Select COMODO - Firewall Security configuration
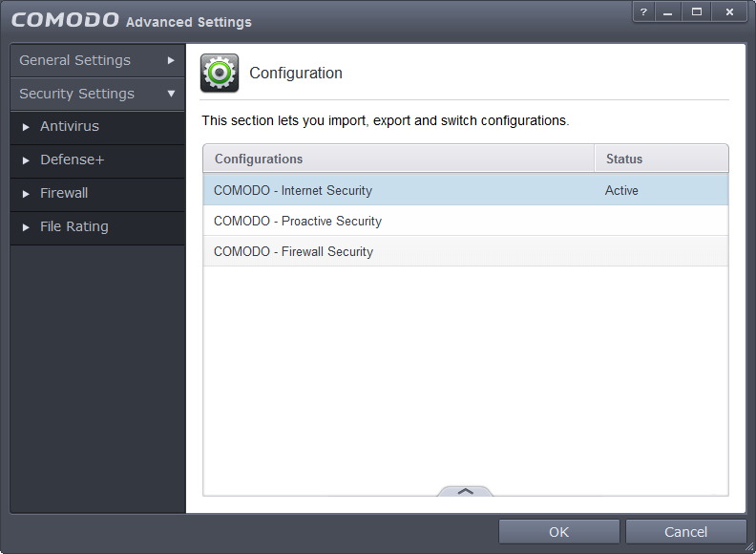This screenshot has height=554, width=756. coord(294,251)
